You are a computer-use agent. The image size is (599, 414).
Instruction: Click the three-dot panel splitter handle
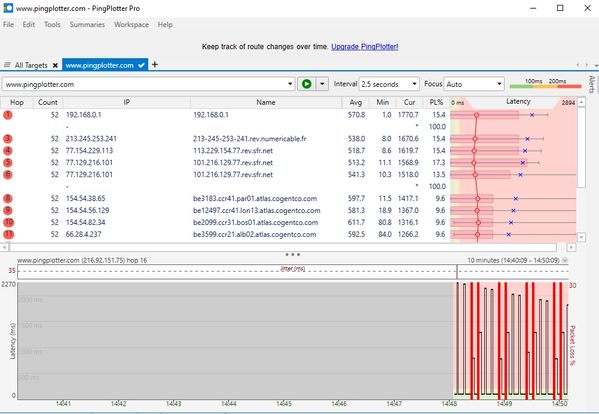pyautogui.click(x=293, y=254)
